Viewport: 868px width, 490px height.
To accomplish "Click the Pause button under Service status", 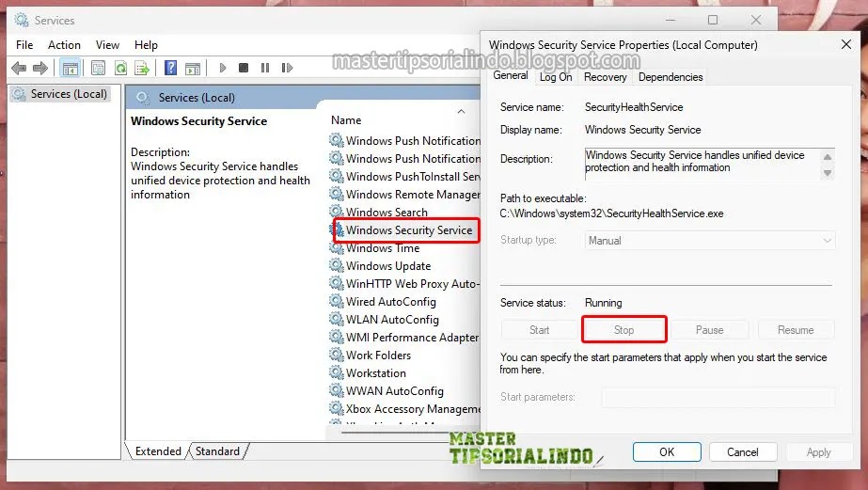I will [x=709, y=330].
